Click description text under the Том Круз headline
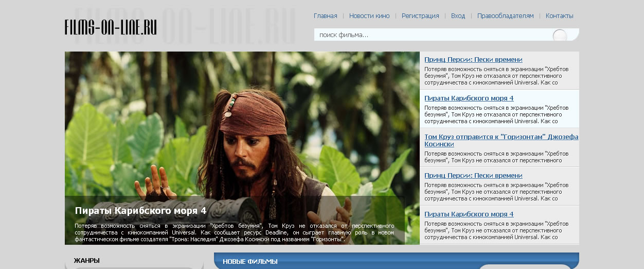The height and width of the screenshot is (269, 644). 496,157
